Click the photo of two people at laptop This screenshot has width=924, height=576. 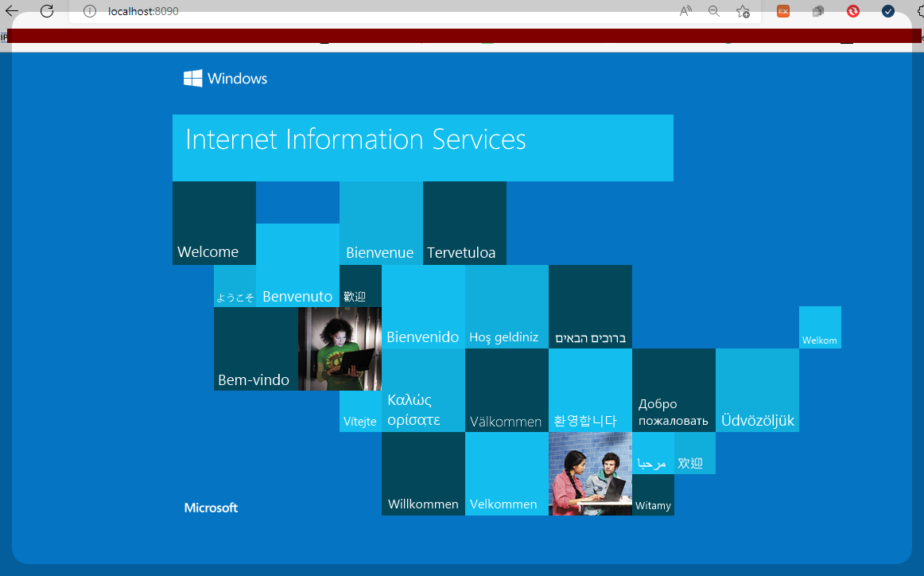point(591,473)
